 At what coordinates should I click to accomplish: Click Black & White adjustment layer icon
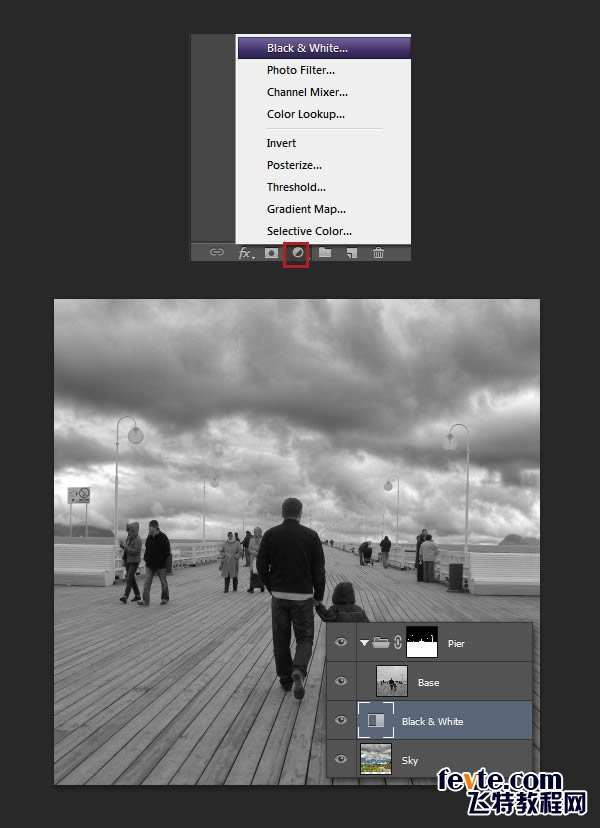pyautogui.click(x=376, y=720)
